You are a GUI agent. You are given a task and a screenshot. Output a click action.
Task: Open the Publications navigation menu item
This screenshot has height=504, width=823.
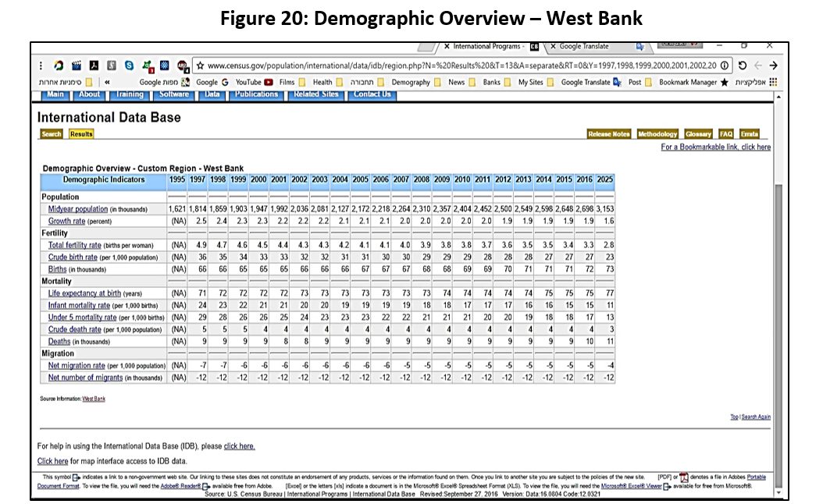coord(256,95)
